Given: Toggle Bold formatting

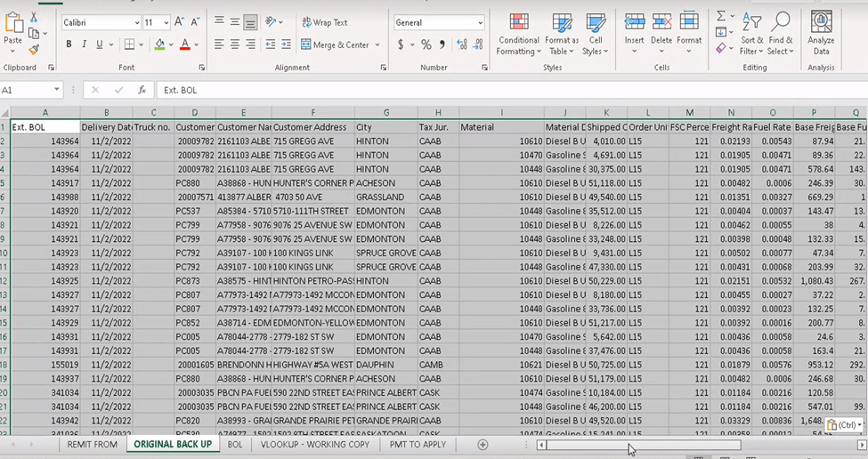Looking at the screenshot, I should pyautogui.click(x=69, y=44).
